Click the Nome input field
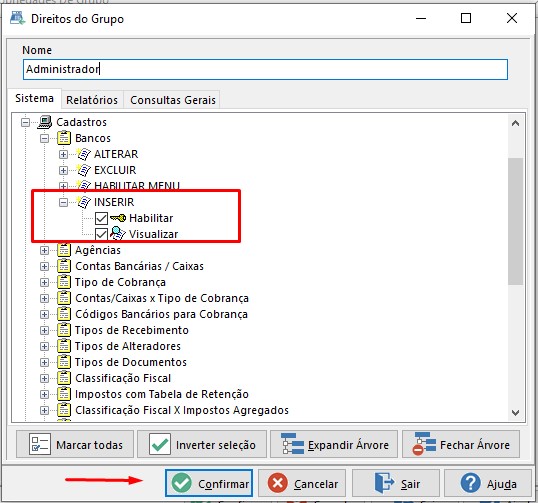 click(265, 69)
